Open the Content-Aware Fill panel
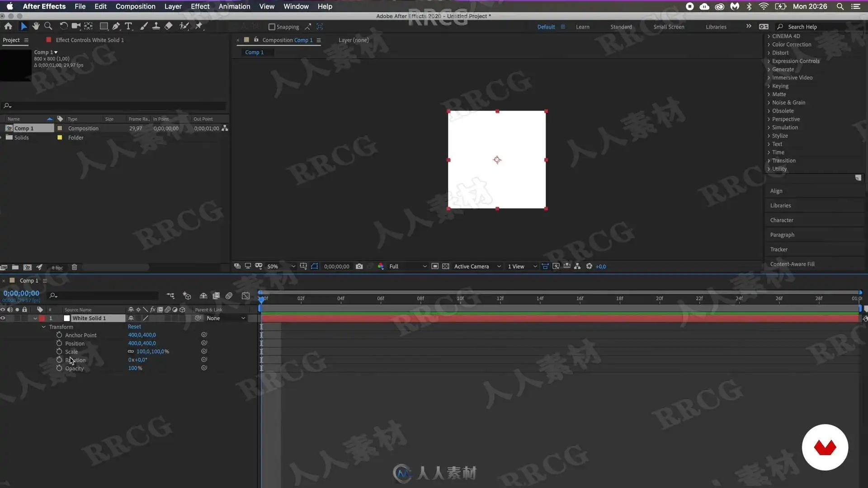Viewport: 868px width, 488px height. pos(792,264)
